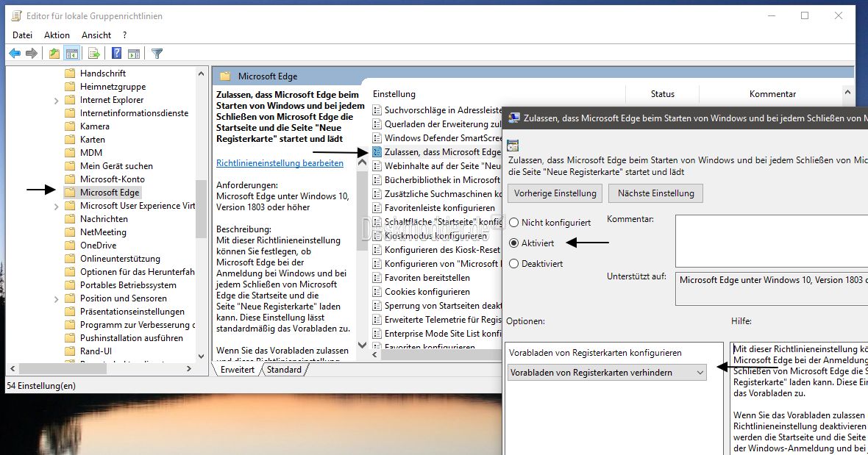This screenshot has width=868, height=455.
Task: Click the policy icon beside Favoriten bereitstellen
Action: click(x=377, y=278)
